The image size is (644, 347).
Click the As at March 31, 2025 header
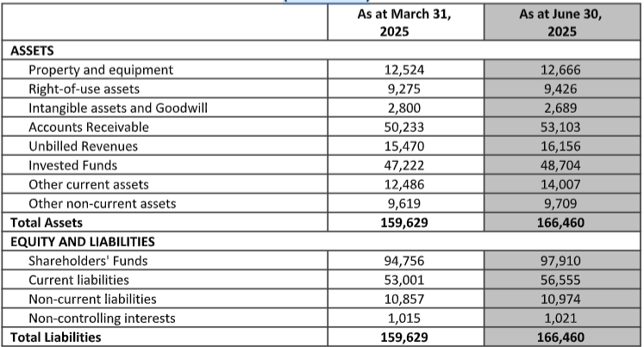tap(404, 22)
